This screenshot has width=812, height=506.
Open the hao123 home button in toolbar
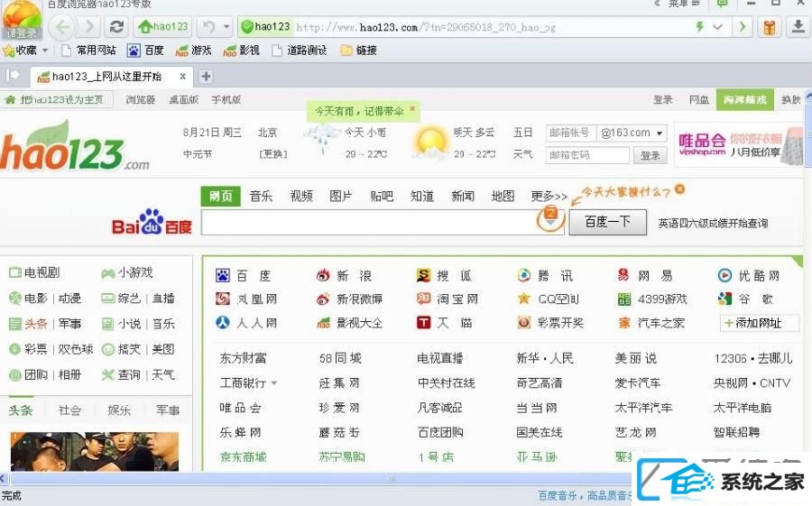tap(162, 26)
